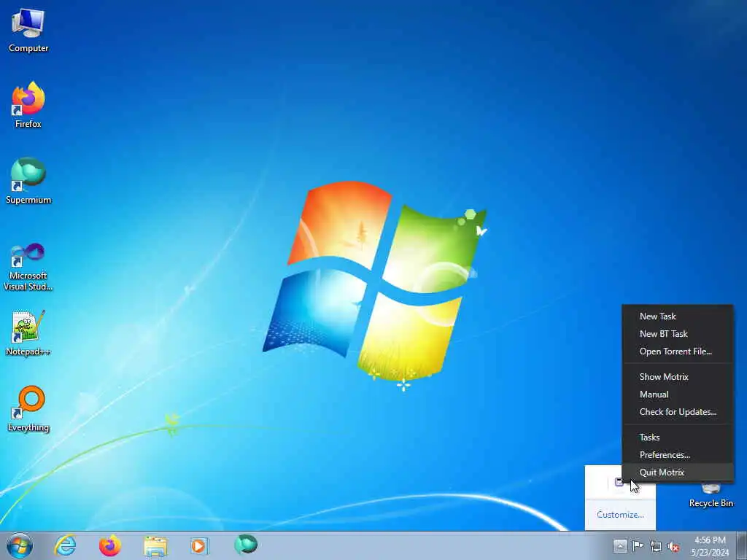The image size is (747, 560).
Task: Open the Manual menu entry
Action: click(677, 394)
